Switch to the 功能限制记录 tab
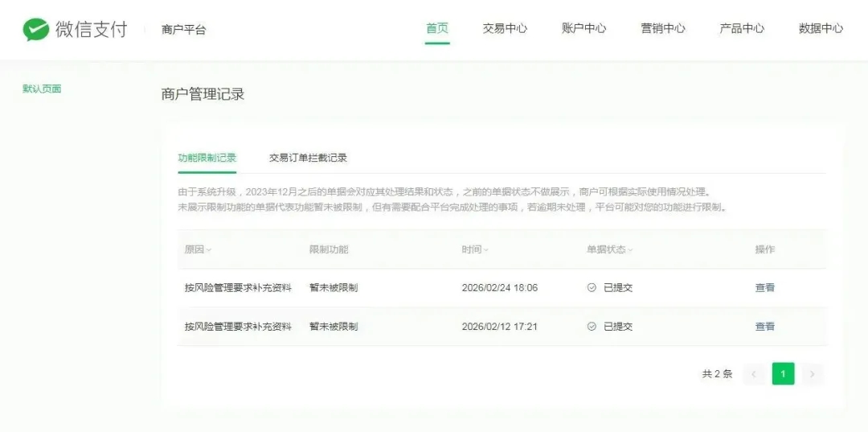This screenshot has height=432, width=868. click(207, 158)
